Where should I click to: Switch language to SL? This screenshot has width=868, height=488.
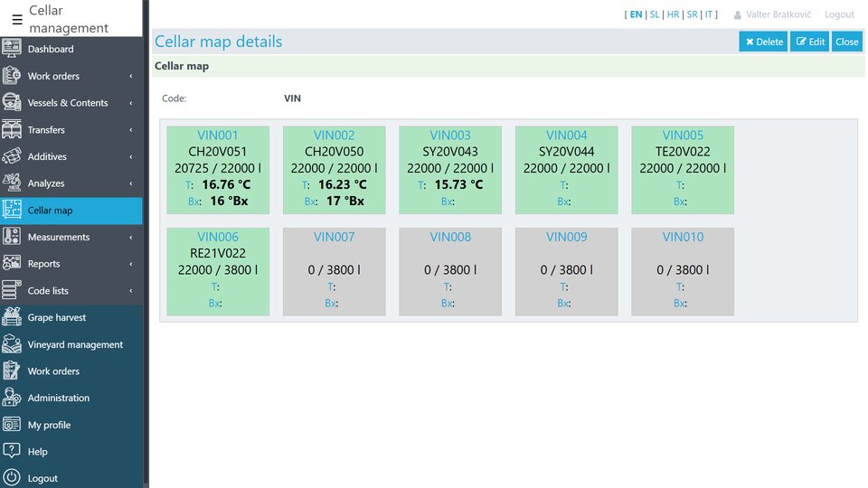[x=654, y=14]
